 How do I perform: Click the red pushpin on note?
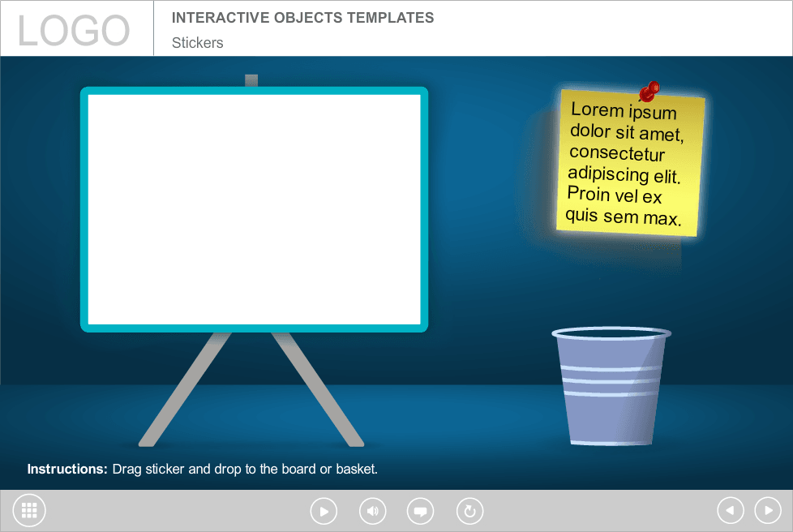click(649, 90)
